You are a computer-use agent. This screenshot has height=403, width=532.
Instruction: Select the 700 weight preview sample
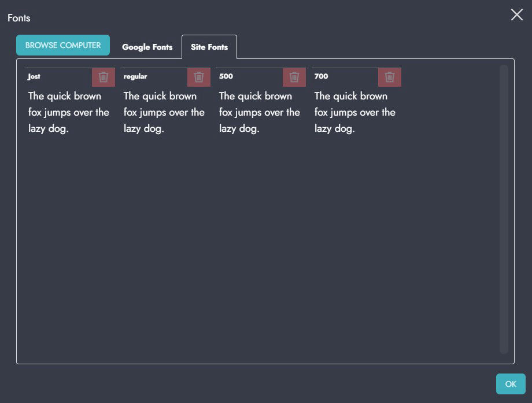(355, 112)
